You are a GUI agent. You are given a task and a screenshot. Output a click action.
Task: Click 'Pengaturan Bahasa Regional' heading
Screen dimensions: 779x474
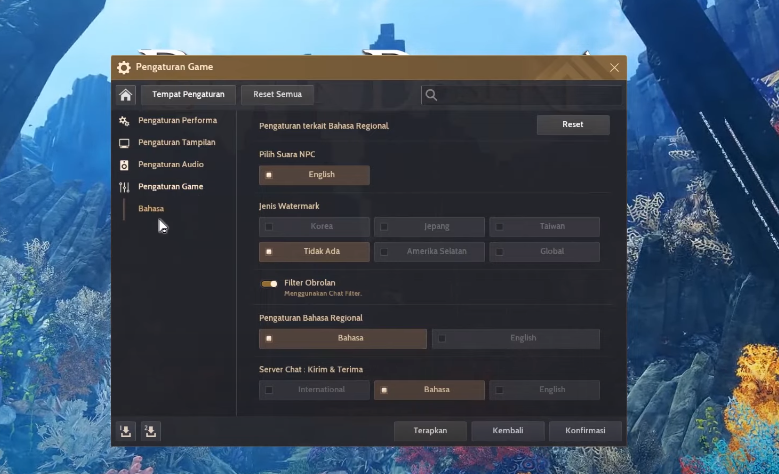pyautogui.click(x=311, y=318)
